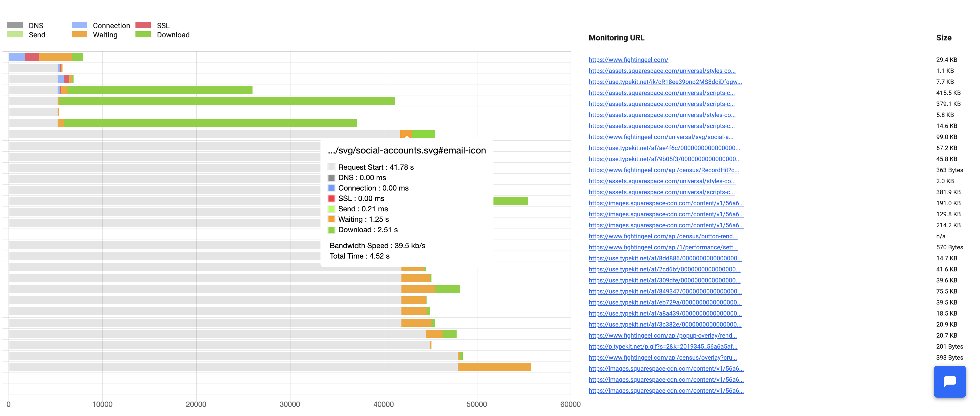Open the universal/svg/social-a... link
The image size is (980, 416).
coord(661,137)
